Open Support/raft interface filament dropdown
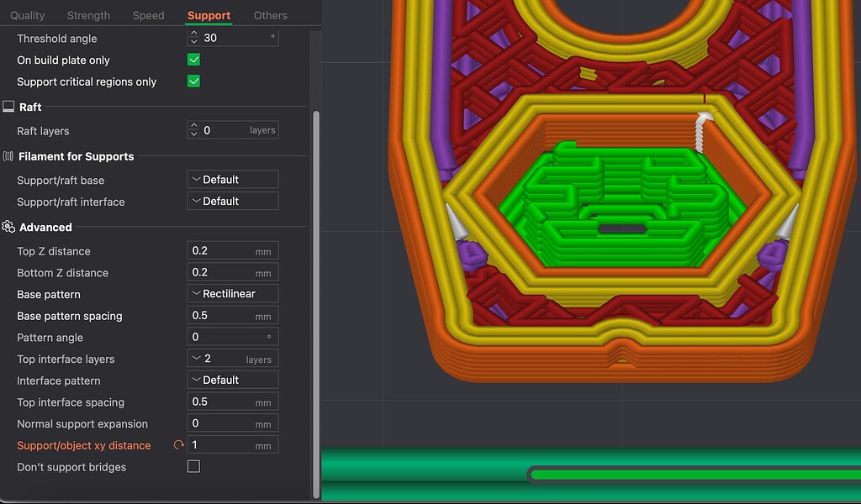Screen dimensions: 861x504 [233, 202]
